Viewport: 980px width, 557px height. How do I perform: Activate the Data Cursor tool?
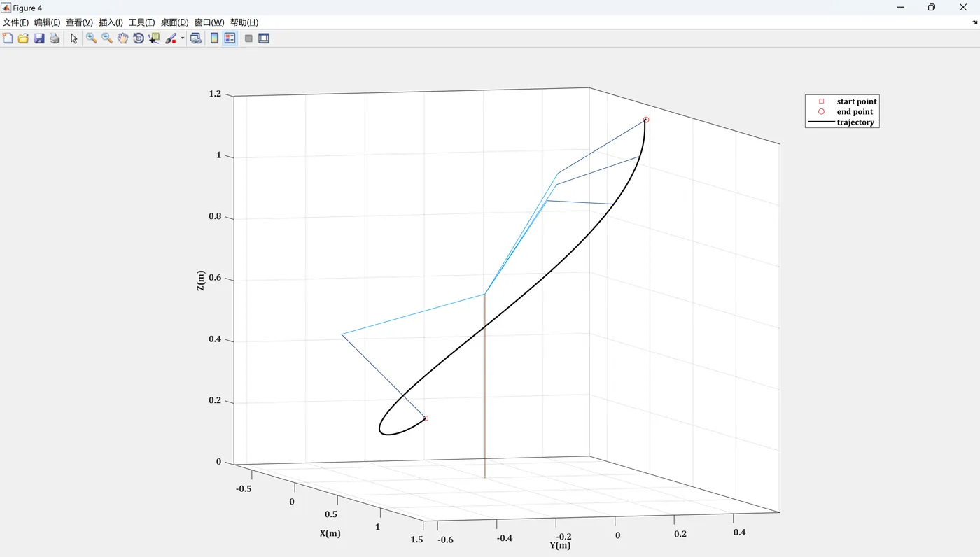154,38
